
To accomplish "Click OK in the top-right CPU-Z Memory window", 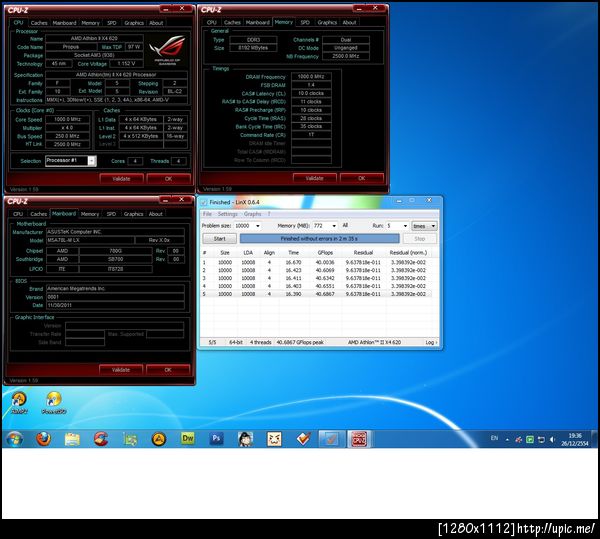I will coord(362,178).
